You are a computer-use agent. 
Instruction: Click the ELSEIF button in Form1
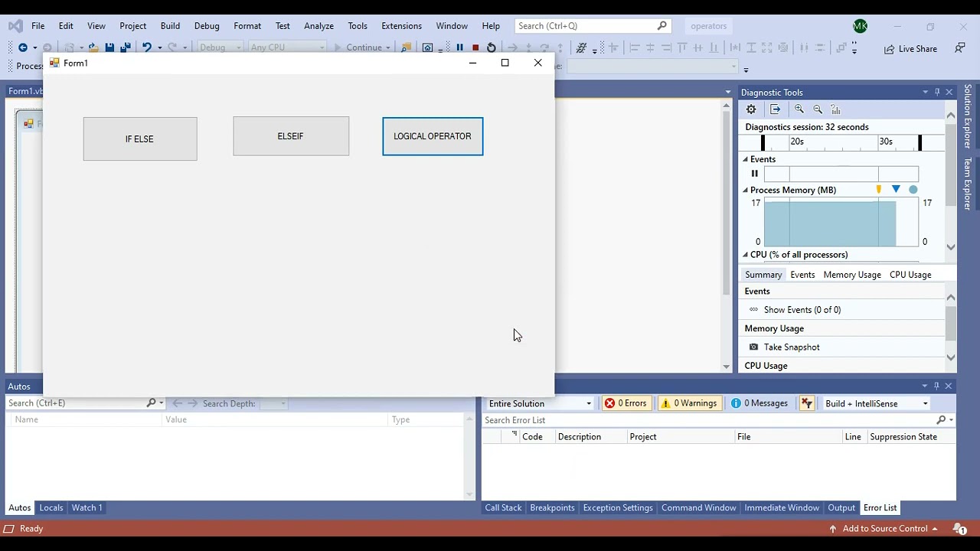291,136
